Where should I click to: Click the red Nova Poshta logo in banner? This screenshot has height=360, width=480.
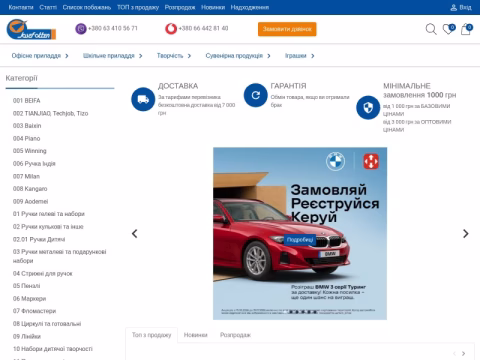371,162
